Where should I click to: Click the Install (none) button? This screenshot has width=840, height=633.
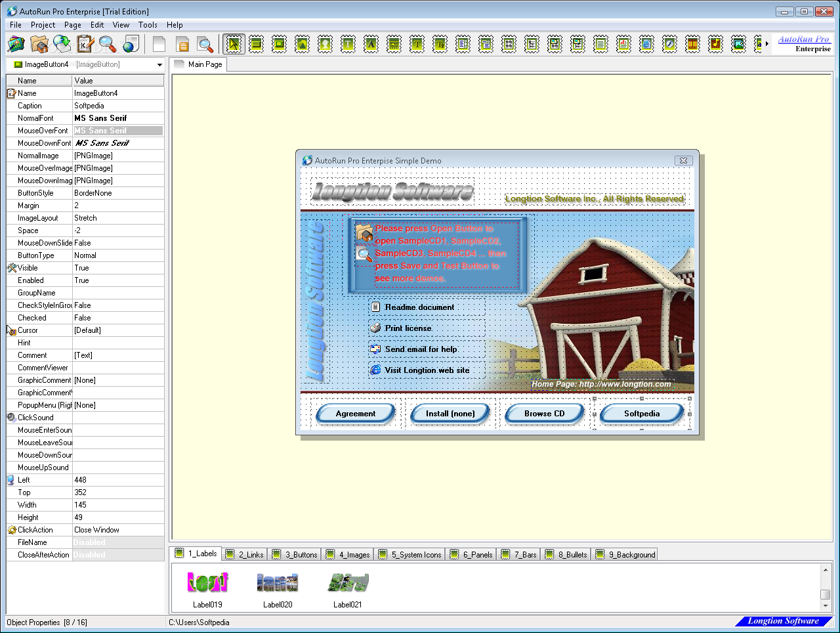click(450, 414)
